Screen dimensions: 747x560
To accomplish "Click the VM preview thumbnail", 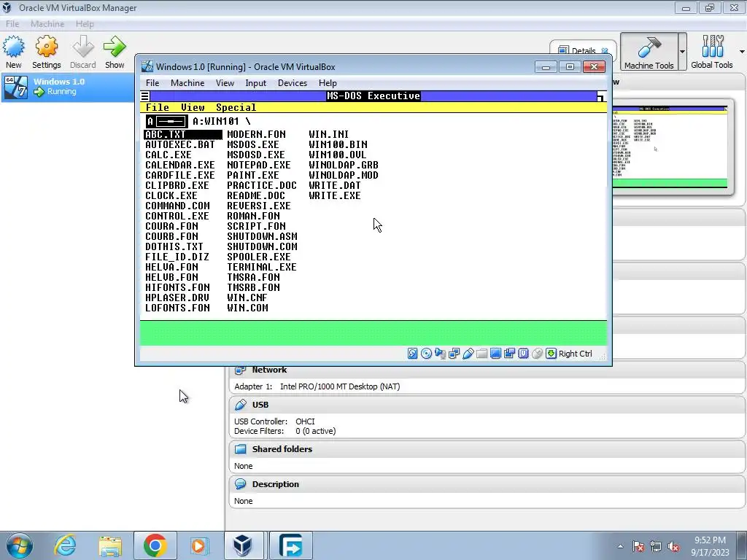I will (670, 147).
